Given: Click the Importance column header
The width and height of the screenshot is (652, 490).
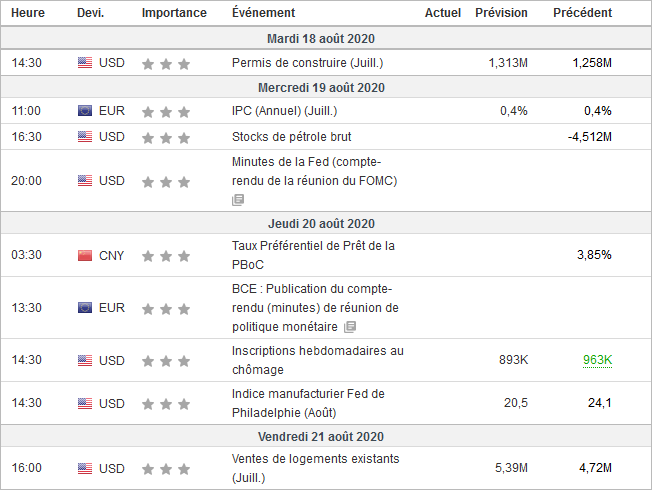Looking at the screenshot, I should click(174, 13).
